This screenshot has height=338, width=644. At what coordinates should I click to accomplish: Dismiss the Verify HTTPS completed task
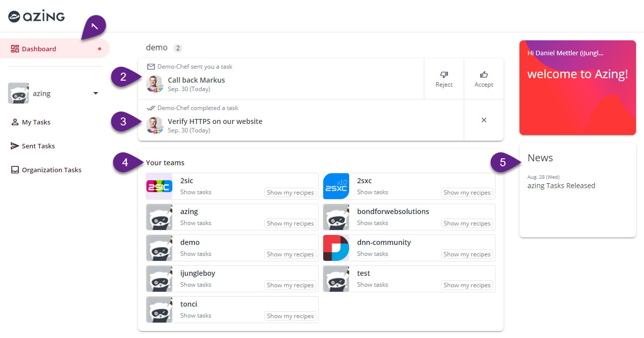pyautogui.click(x=484, y=120)
